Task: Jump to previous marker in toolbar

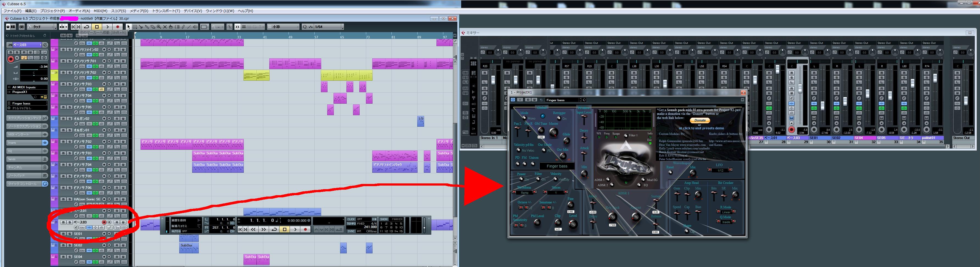Action: click(x=73, y=27)
